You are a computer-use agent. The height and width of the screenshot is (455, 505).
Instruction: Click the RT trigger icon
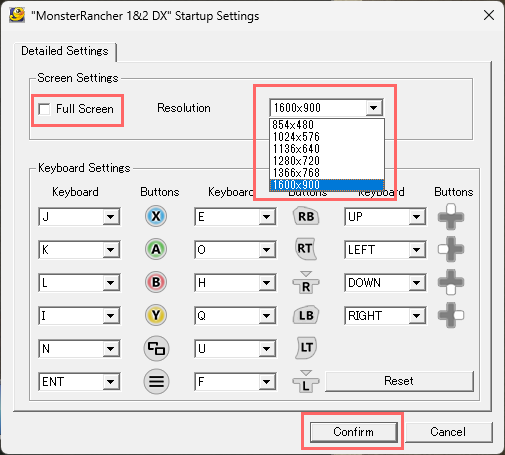tap(306, 249)
